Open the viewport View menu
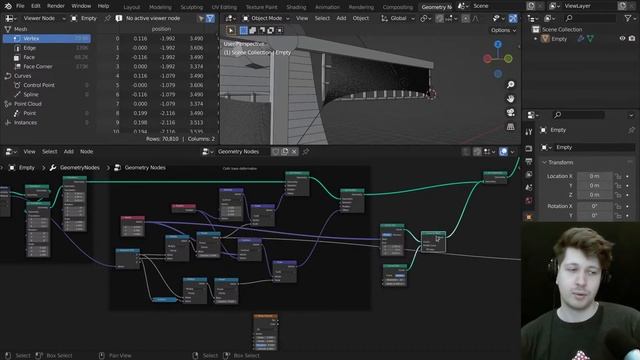Screen dimensions: 640x360 click(302, 18)
